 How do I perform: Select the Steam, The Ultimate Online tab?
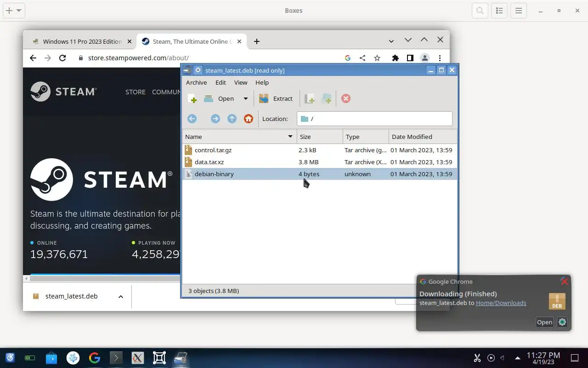click(192, 41)
